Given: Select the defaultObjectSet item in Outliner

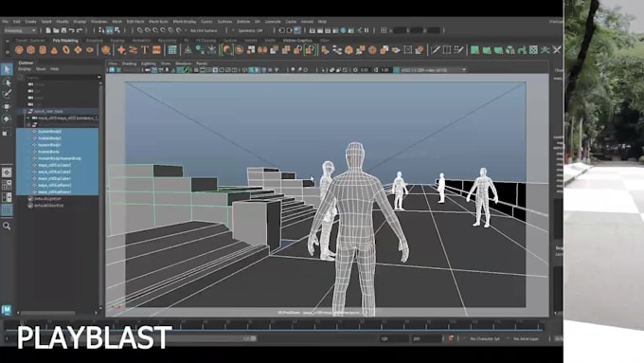Looking at the screenshot, I should coord(49,205).
